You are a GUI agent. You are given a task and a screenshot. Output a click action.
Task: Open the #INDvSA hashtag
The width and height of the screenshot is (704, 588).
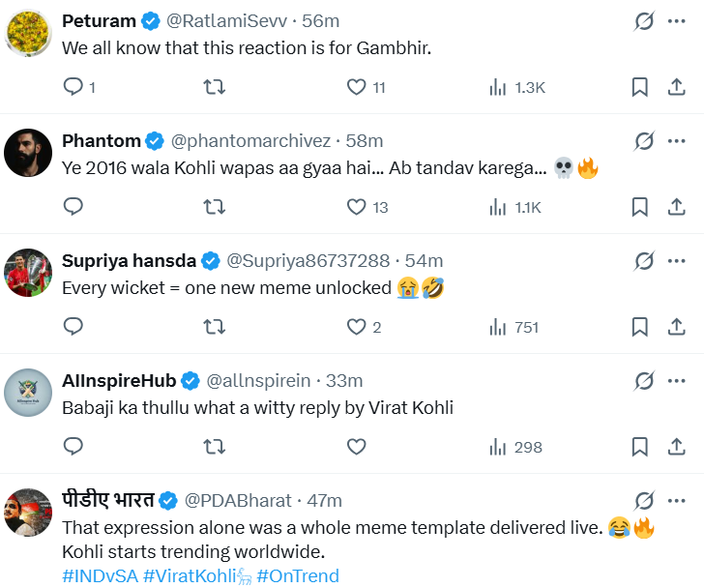click(100, 576)
